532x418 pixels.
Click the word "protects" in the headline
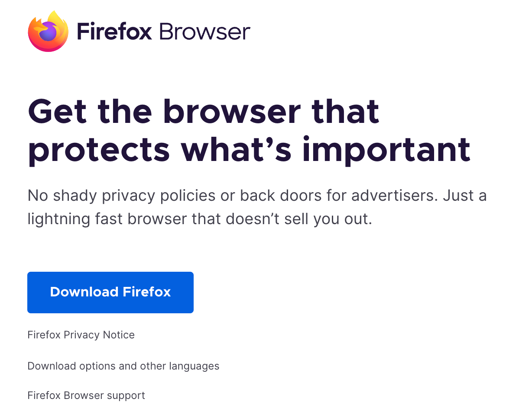tap(99, 149)
